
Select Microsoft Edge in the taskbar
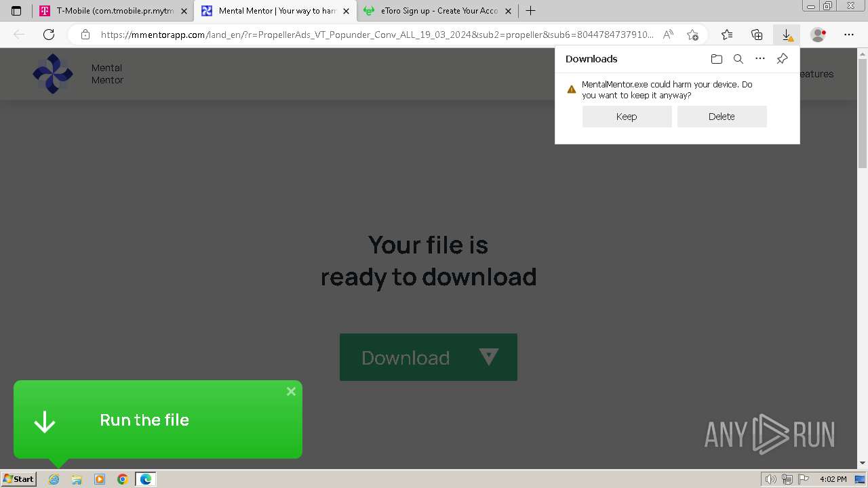pos(146,479)
